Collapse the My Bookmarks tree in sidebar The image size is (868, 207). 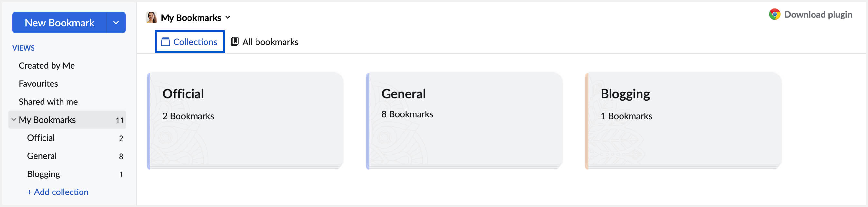[x=14, y=120]
